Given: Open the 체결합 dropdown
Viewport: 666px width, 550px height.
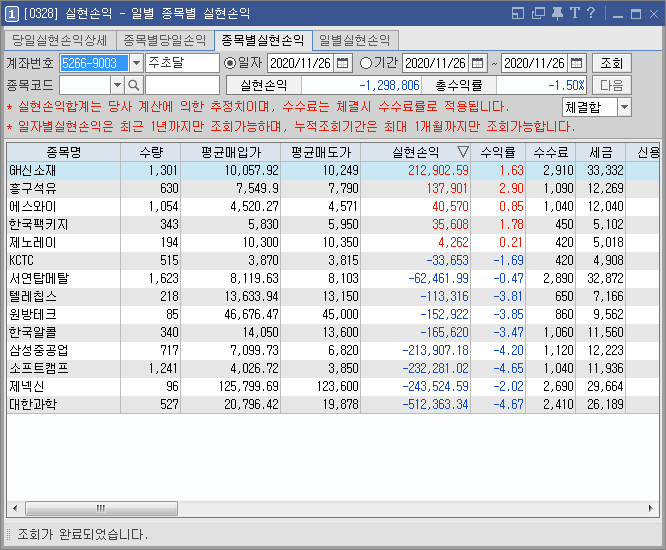Looking at the screenshot, I should [624, 107].
